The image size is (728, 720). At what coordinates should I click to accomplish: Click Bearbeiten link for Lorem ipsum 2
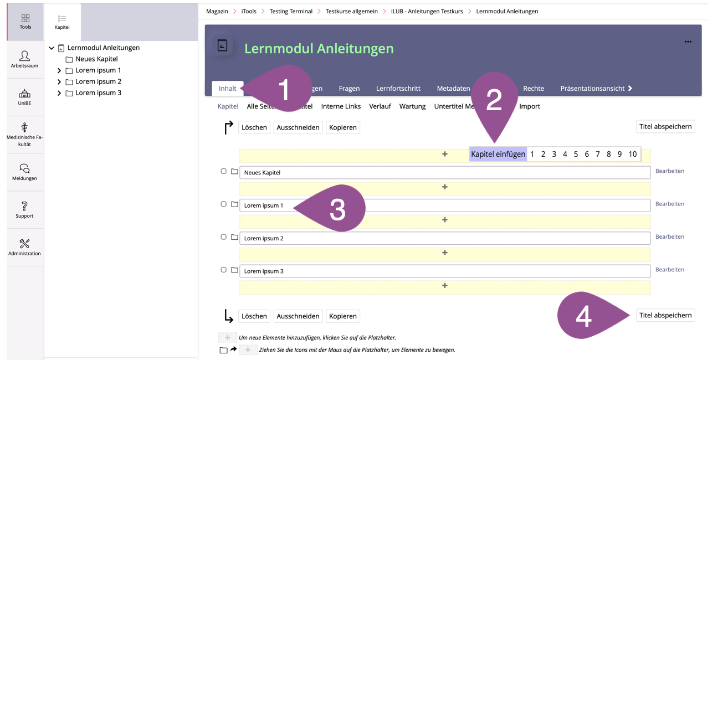pyautogui.click(x=669, y=237)
